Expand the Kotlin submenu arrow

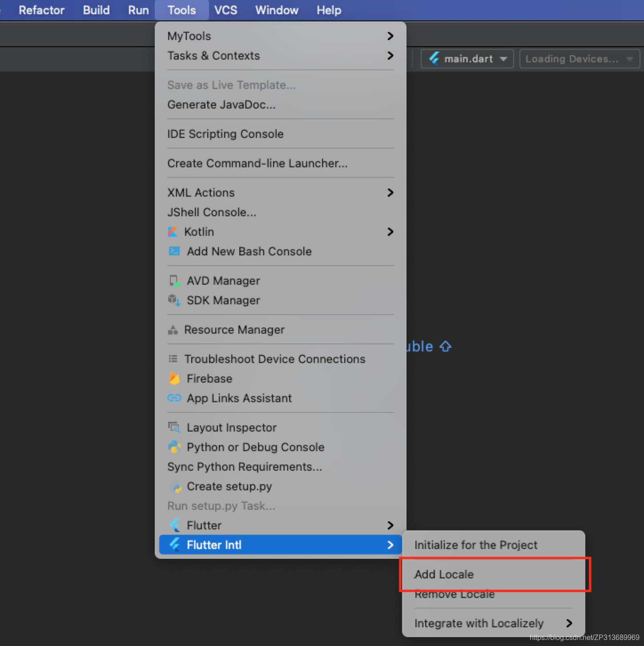pos(390,232)
